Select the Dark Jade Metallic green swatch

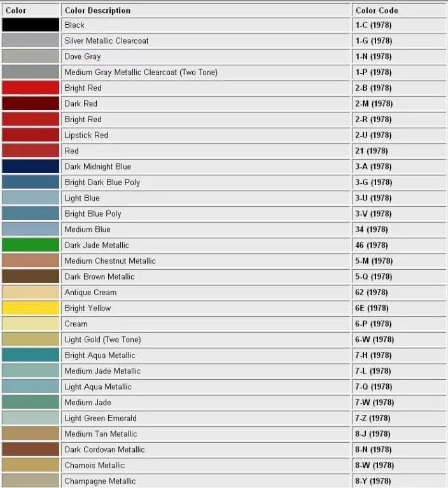tap(31, 245)
